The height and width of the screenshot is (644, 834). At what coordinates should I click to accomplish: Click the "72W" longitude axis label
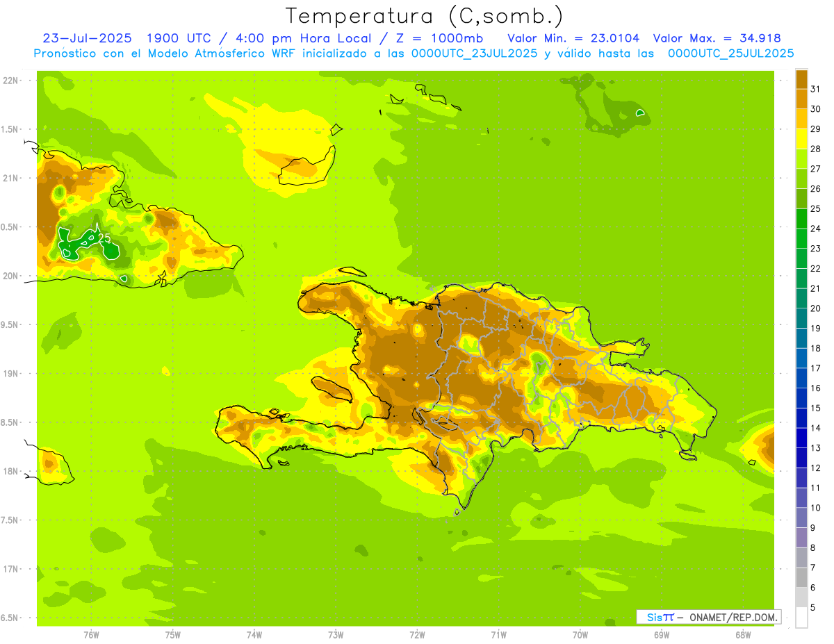point(417,634)
